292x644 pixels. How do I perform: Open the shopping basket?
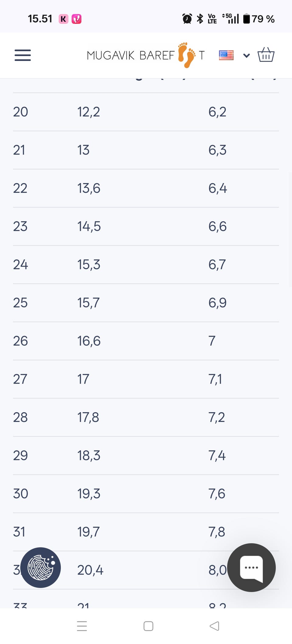[x=266, y=55]
